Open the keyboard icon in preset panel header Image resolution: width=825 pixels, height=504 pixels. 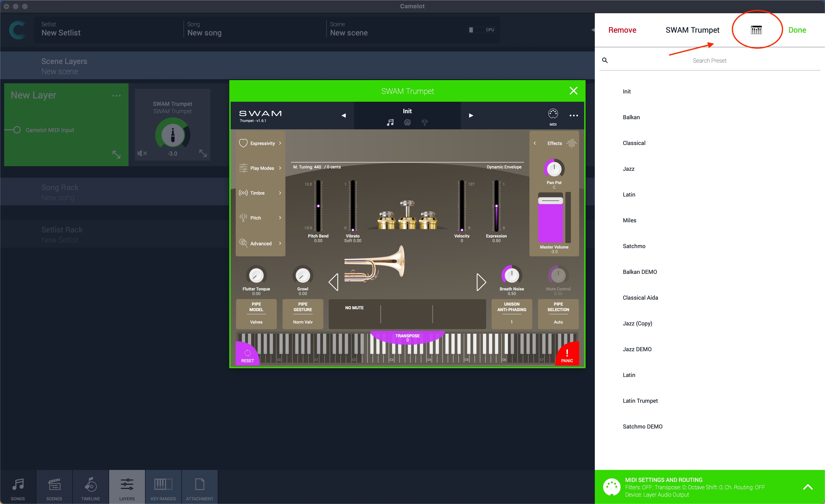756,30
